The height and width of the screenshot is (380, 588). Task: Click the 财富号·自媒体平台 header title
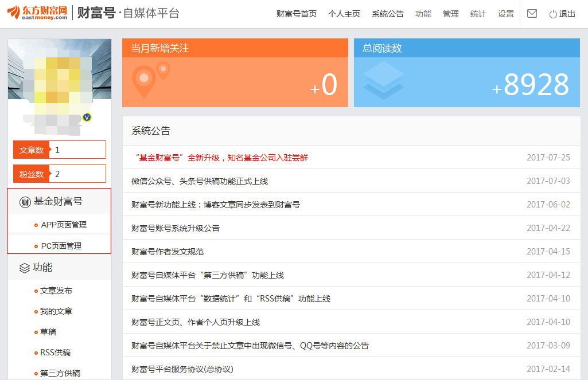pos(128,13)
